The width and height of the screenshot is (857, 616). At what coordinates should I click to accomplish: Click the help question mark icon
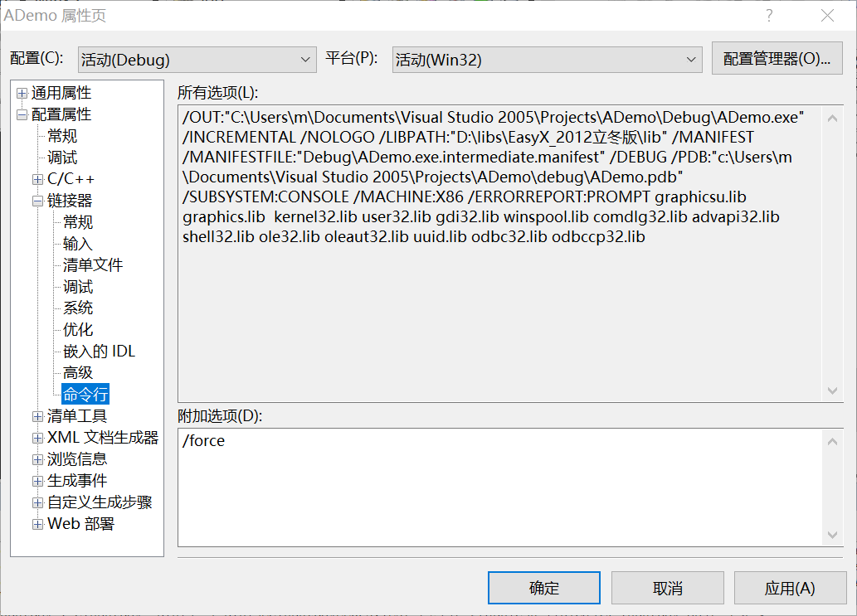769,16
